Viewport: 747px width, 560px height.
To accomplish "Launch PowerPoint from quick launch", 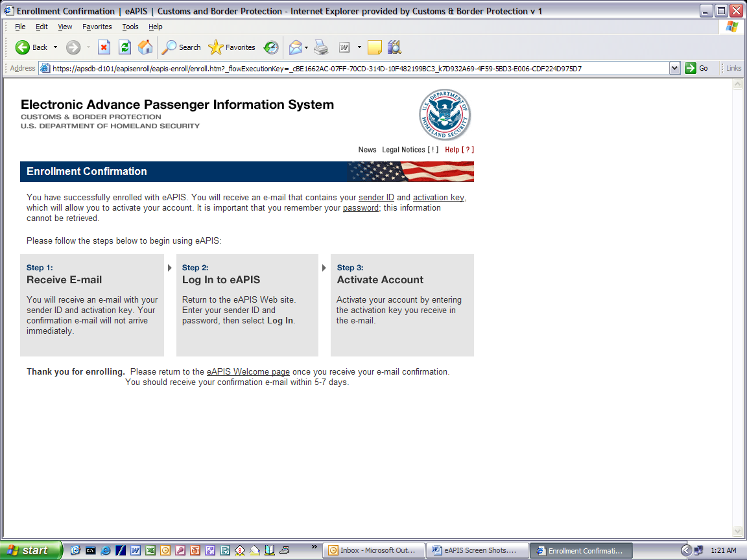I will [x=195, y=550].
